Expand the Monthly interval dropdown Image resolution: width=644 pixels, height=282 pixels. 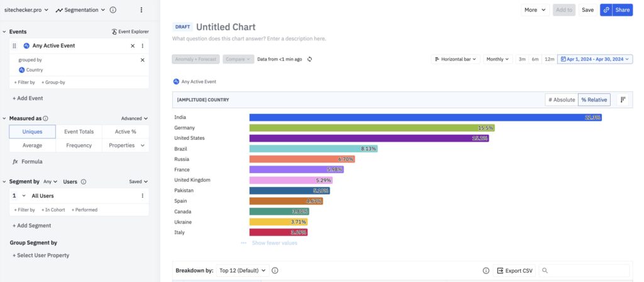497,59
